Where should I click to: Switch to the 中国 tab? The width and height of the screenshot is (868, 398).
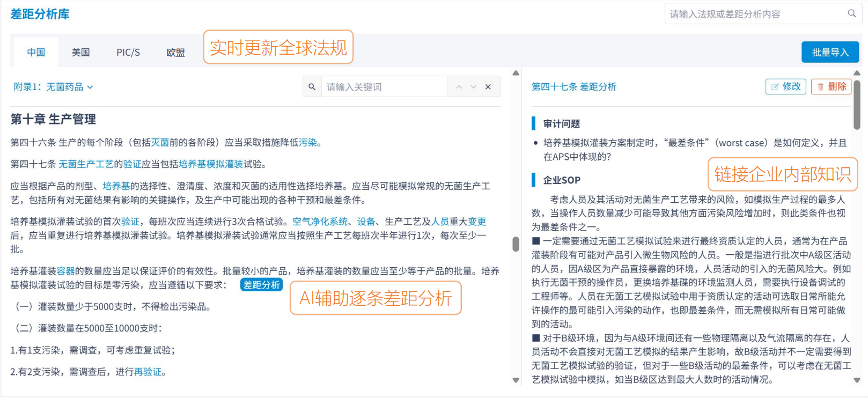pyautogui.click(x=36, y=53)
